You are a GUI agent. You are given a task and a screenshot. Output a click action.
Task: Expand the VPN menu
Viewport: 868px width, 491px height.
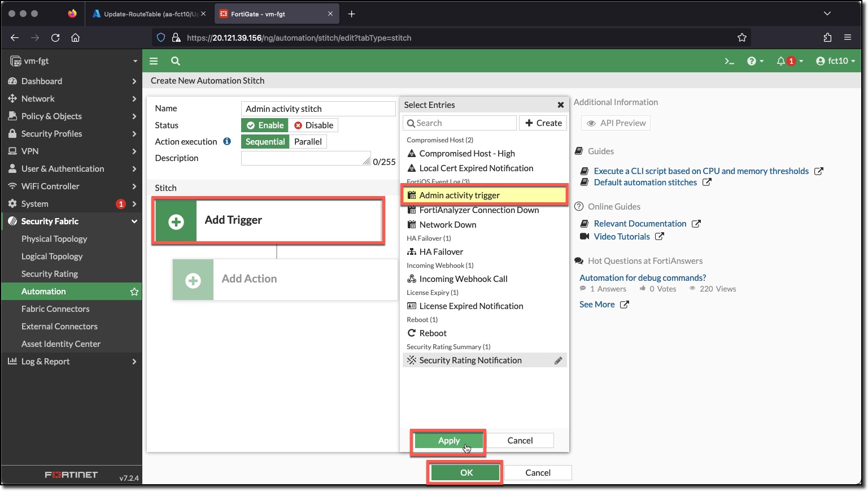(72, 151)
